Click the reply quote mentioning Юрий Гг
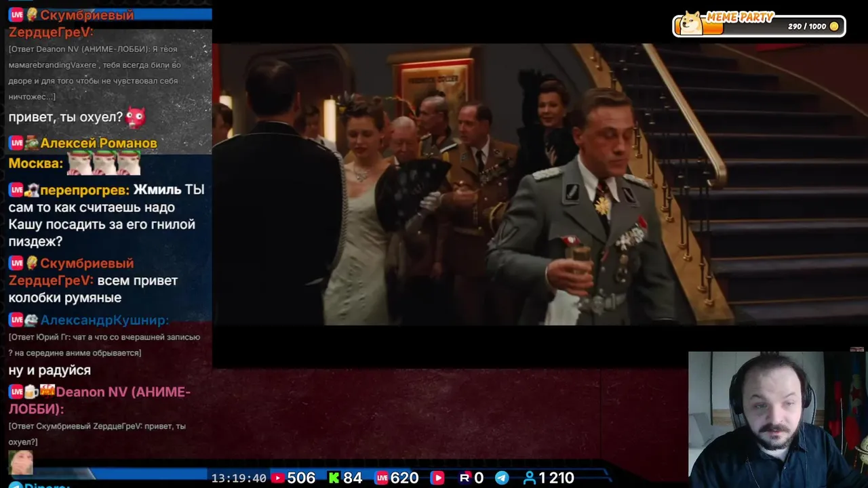The height and width of the screenshot is (488, 868). pyautogui.click(x=104, y=345)
